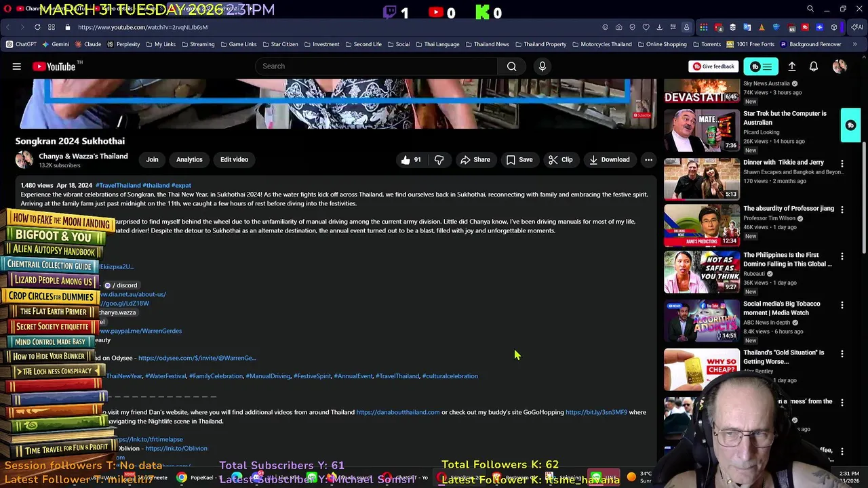Open the browser profile person icon
Screen dimensions: 868x488
point(686,27)
